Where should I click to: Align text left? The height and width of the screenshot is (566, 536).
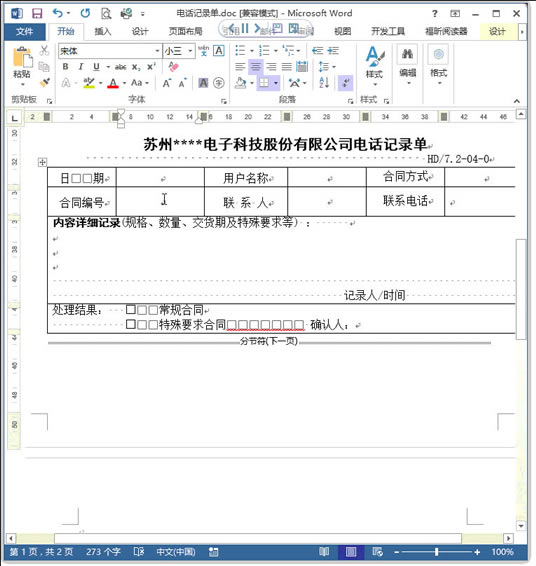coord(240,67)
